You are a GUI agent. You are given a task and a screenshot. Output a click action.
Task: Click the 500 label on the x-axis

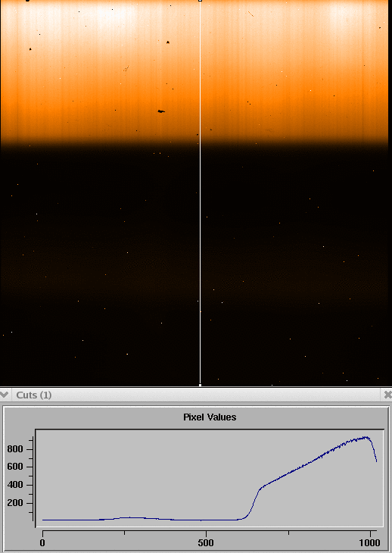[x=205, y=542]
